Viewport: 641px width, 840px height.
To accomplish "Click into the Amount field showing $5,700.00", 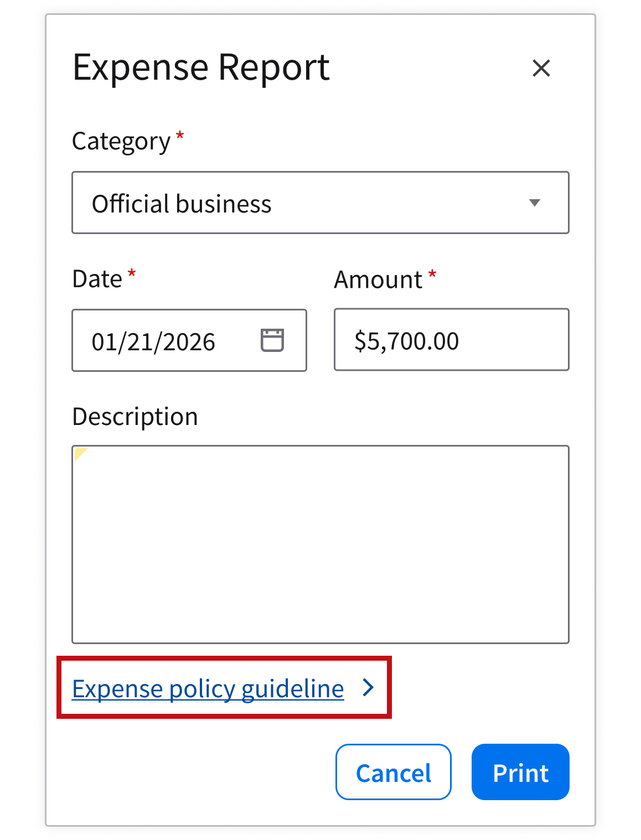I will [451, 340].
